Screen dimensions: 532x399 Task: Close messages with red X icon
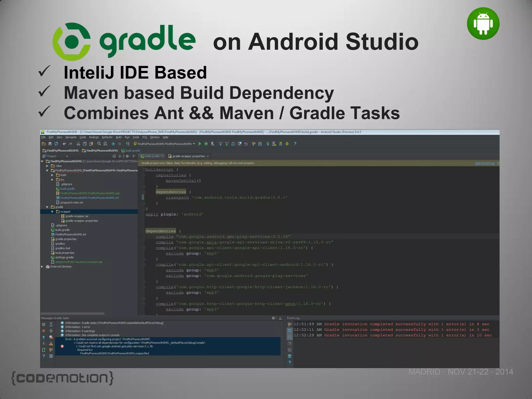(x=44, y=331)
